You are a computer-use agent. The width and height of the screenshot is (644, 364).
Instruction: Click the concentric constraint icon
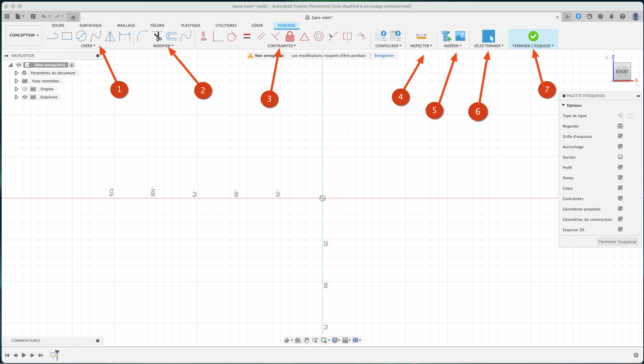[x=318, y=36]
